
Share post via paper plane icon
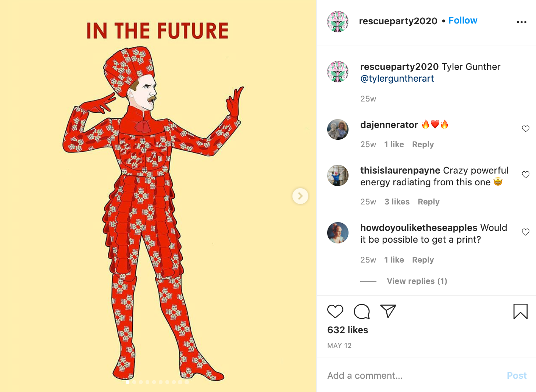click(388, 311)
